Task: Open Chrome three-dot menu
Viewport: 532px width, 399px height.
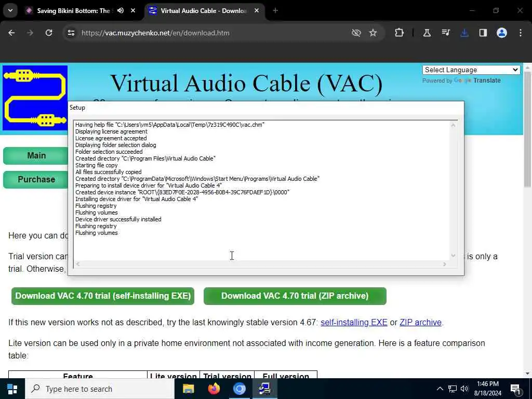Action: pos(521,33)
